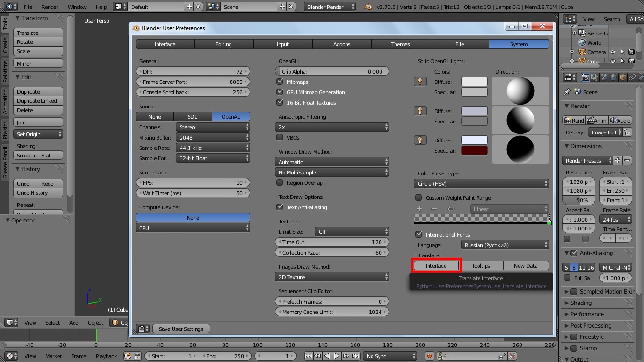Open the Color Picker Type Circle (HSV) dropdown
644x362 pixels.
click(481, 184)
